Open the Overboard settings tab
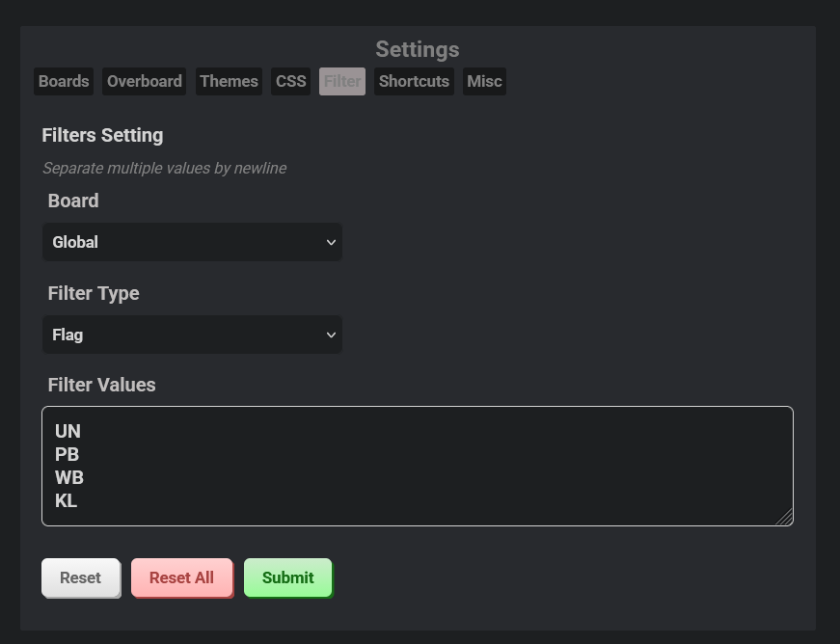 point(144,81)
